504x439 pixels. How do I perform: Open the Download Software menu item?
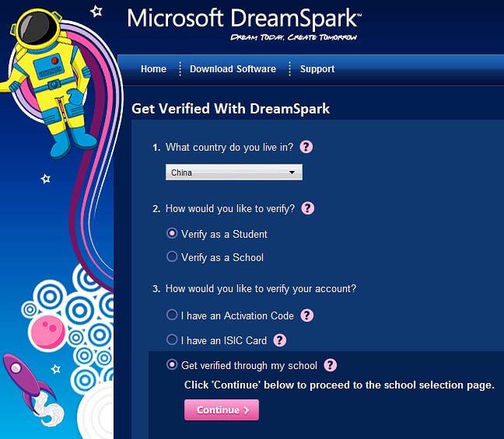coord(233,68)
